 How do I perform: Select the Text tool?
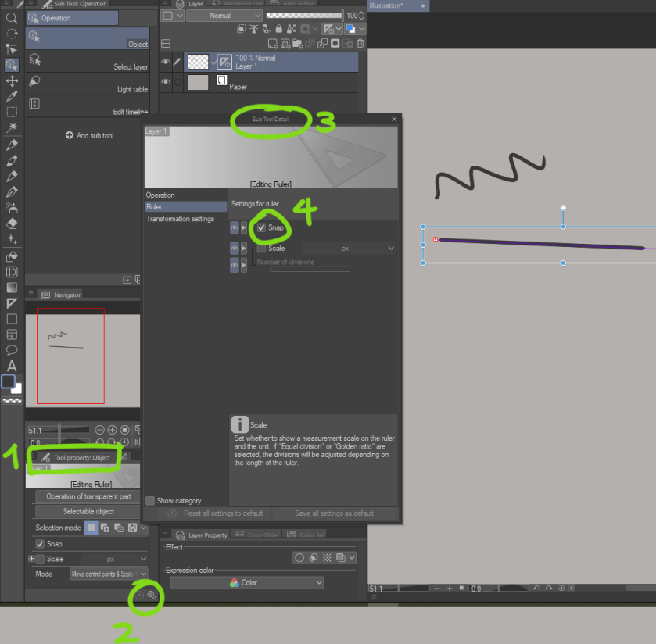point(12,367)
